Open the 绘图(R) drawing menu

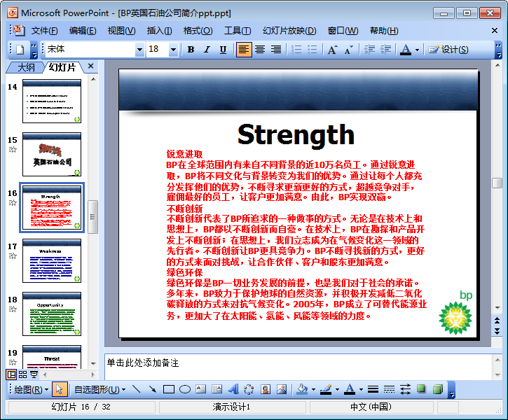pos(31,389)
